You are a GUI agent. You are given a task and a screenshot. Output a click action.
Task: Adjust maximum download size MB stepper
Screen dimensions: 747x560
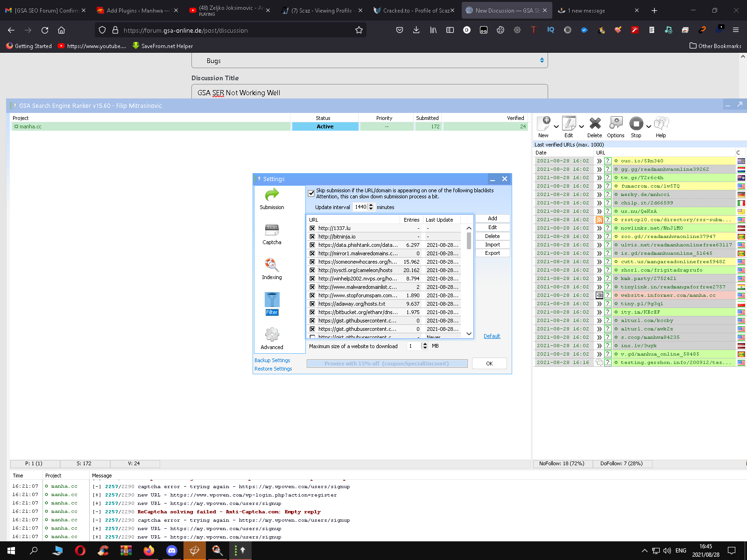tap(424, 346)
